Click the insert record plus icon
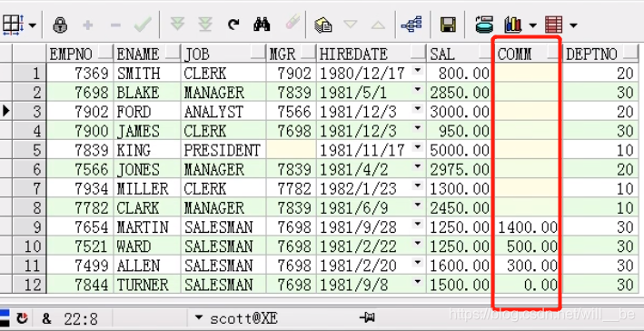Viewport: 644px width, 331px height. tap(87, 25)
